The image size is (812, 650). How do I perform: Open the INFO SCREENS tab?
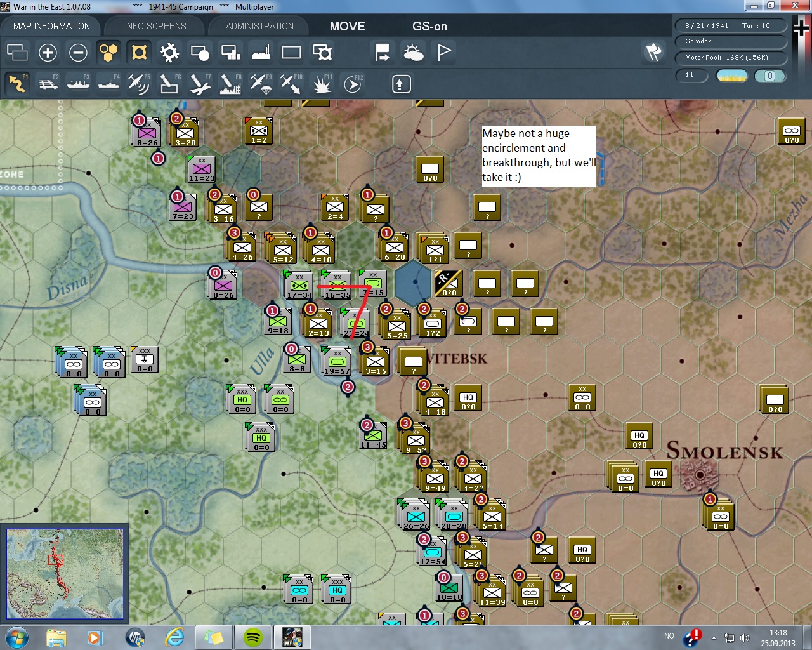click(155, 26)
